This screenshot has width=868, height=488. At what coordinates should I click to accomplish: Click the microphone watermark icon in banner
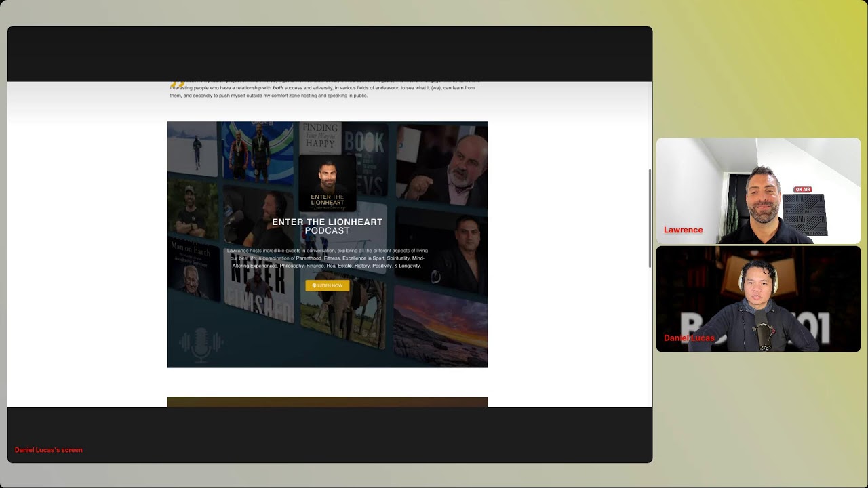(x=201, y=345)
